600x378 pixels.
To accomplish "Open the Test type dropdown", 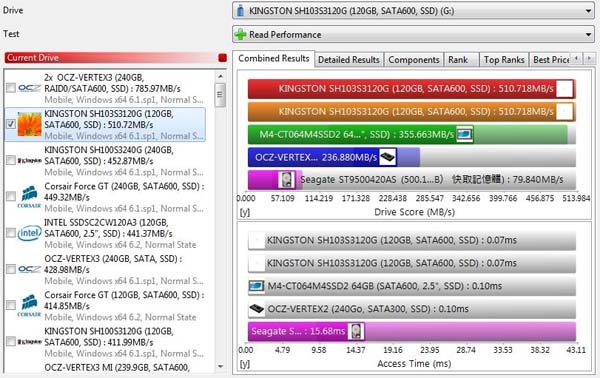I will (x=413, y=34).
